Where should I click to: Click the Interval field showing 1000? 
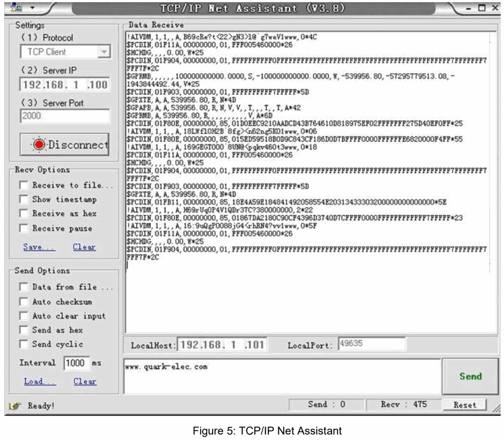[76, 363]
